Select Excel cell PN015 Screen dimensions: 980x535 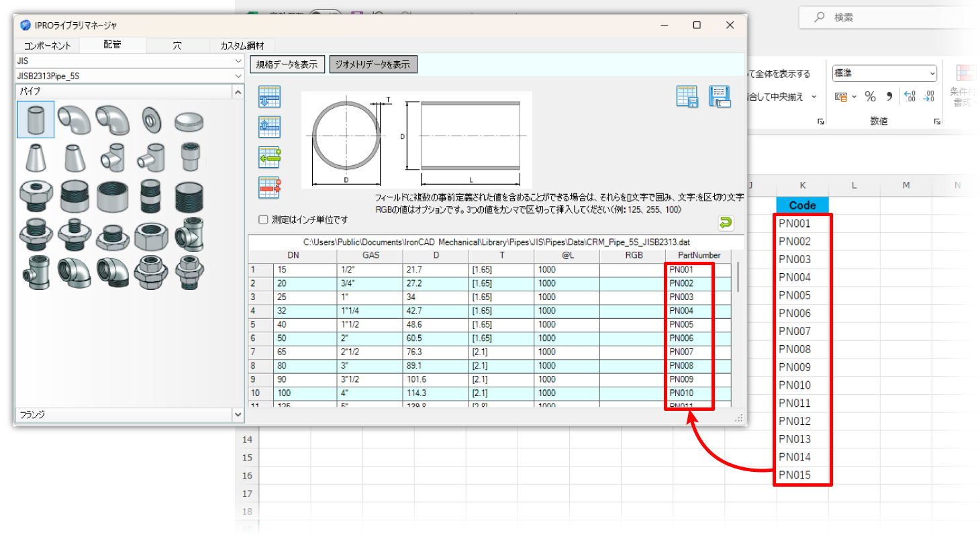[x=803, y=475]
